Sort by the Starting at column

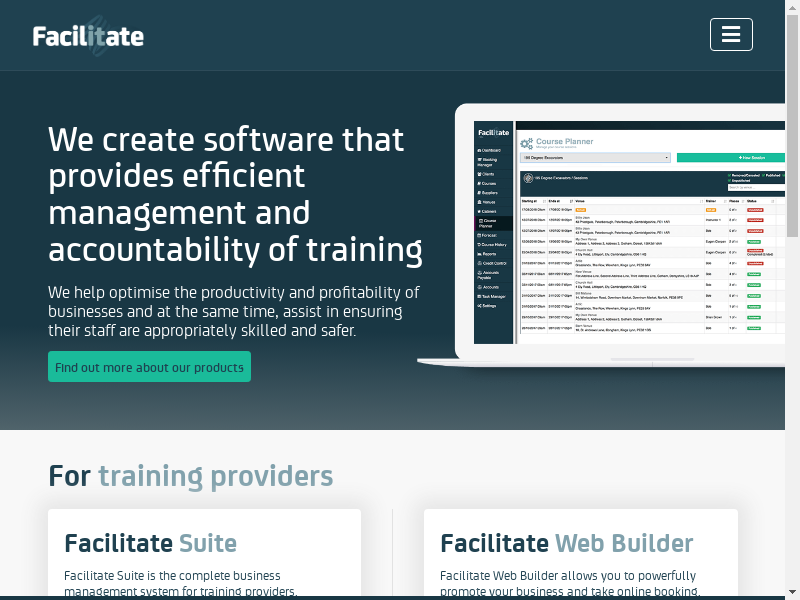pos(530,200)
